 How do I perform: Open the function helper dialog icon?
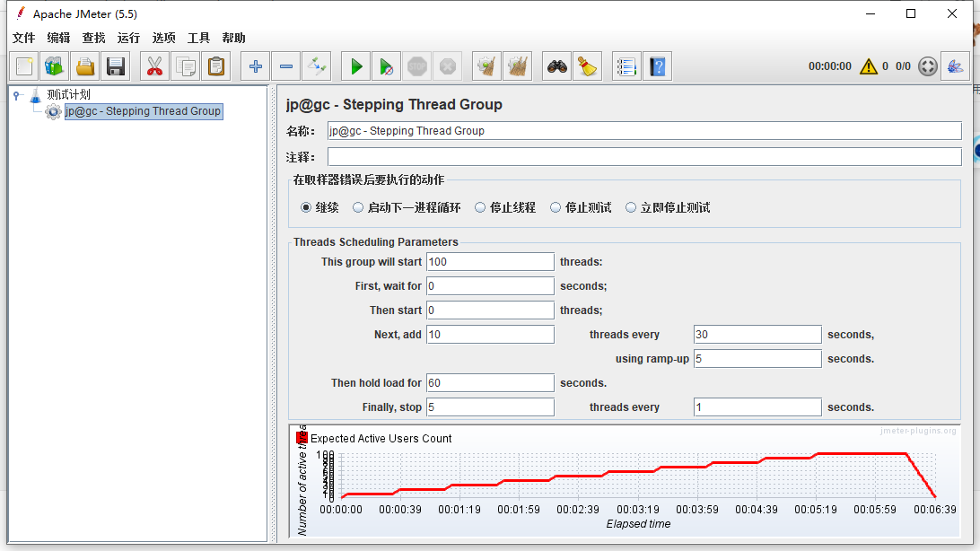pos(626,66)
